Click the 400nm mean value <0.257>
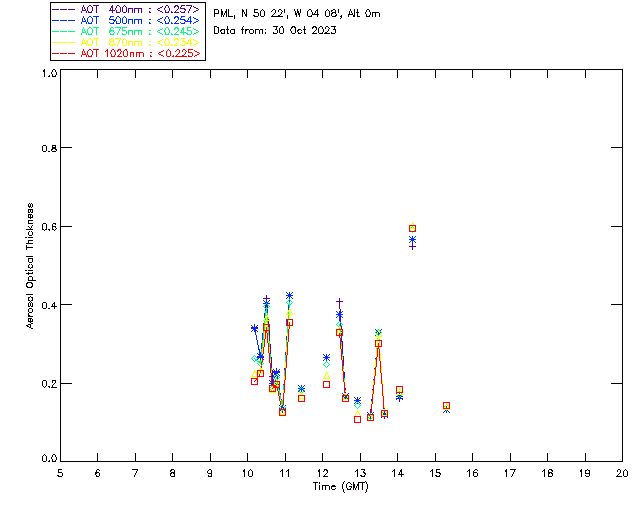 (178, 9)
